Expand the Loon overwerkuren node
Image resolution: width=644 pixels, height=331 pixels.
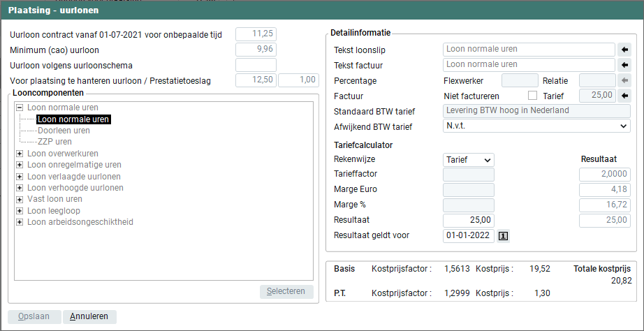tap(20, 154)
